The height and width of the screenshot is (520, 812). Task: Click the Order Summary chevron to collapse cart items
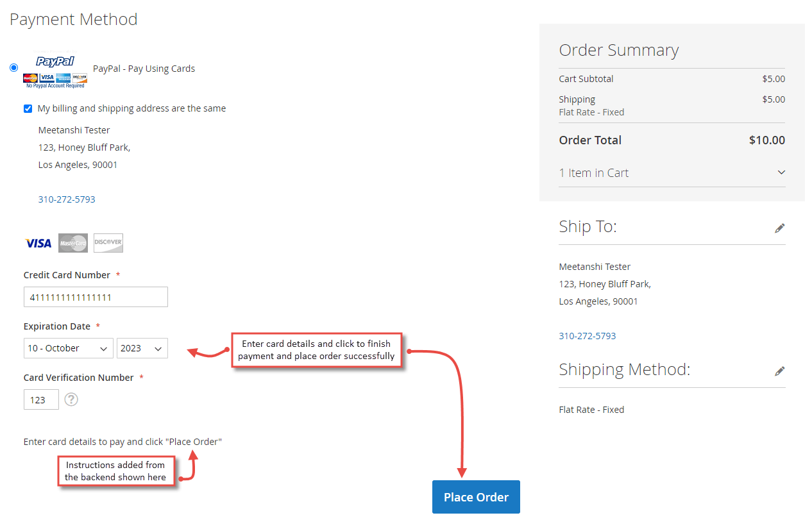point(781,172)
